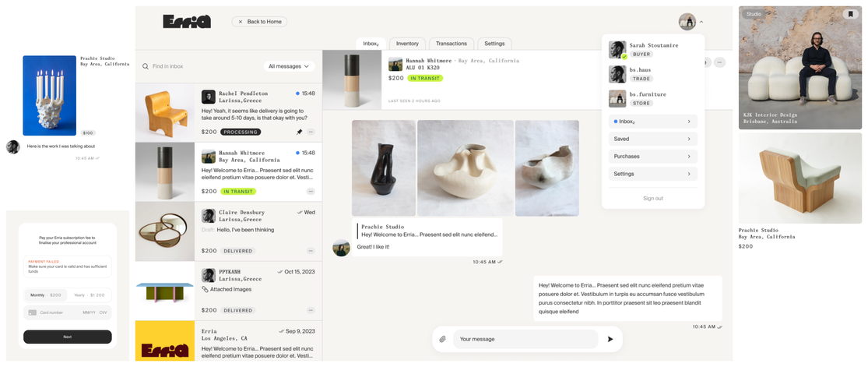Viewport: 868px width, 367px height.
Task: Open the candle holder image on blue background
Action: 49,95
